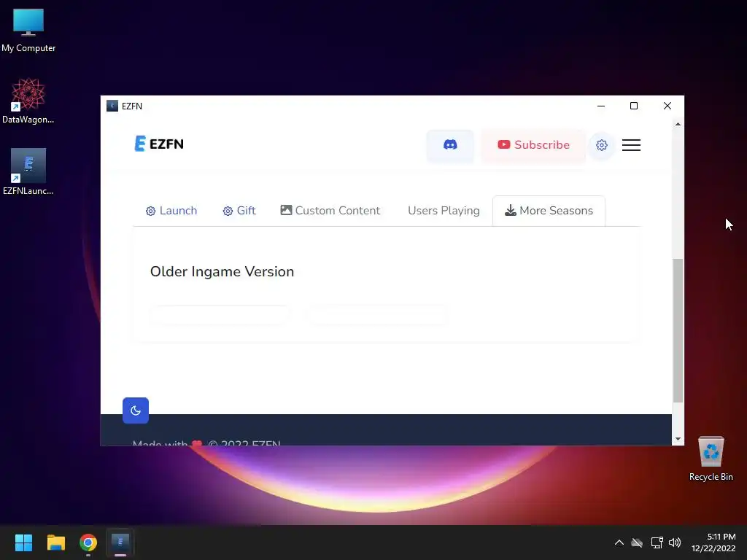Image resolution: width=747 pixels, height=560 pixels.
Task: Close the EZFN window
Action: coord(667,106)
